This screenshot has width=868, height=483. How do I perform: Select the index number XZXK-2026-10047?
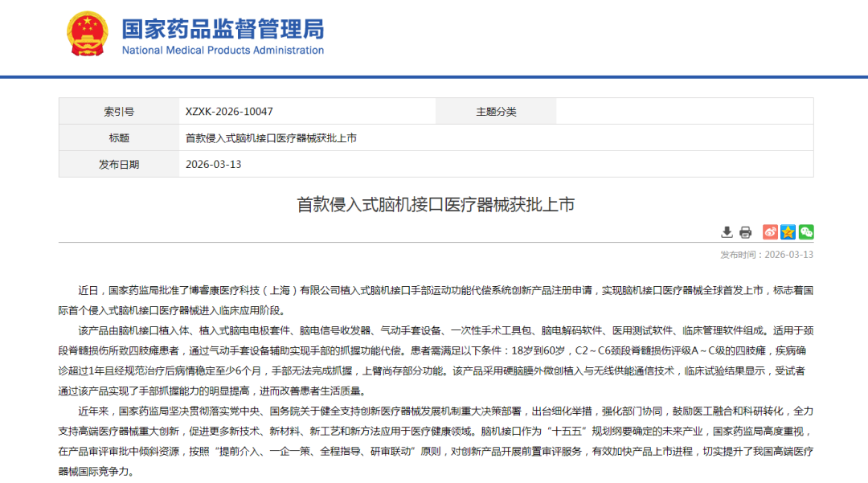(x=229, y=112)
